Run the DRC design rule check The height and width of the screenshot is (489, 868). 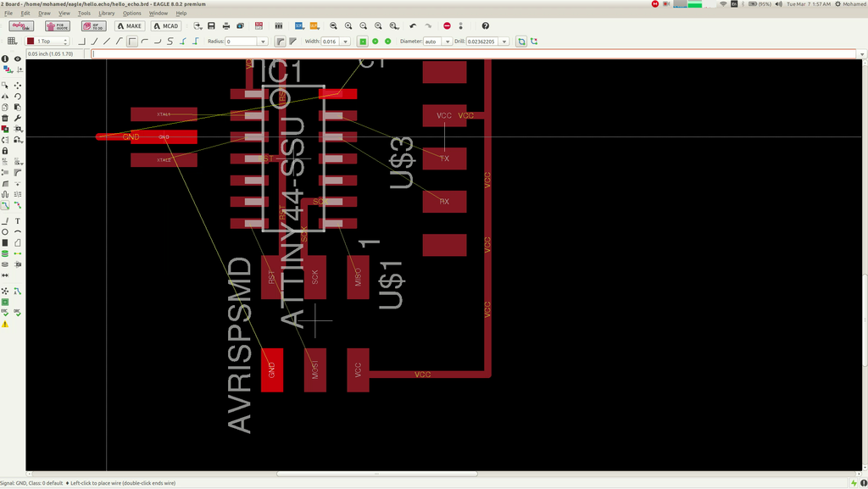pyautogui.click(x=18, y=313)
